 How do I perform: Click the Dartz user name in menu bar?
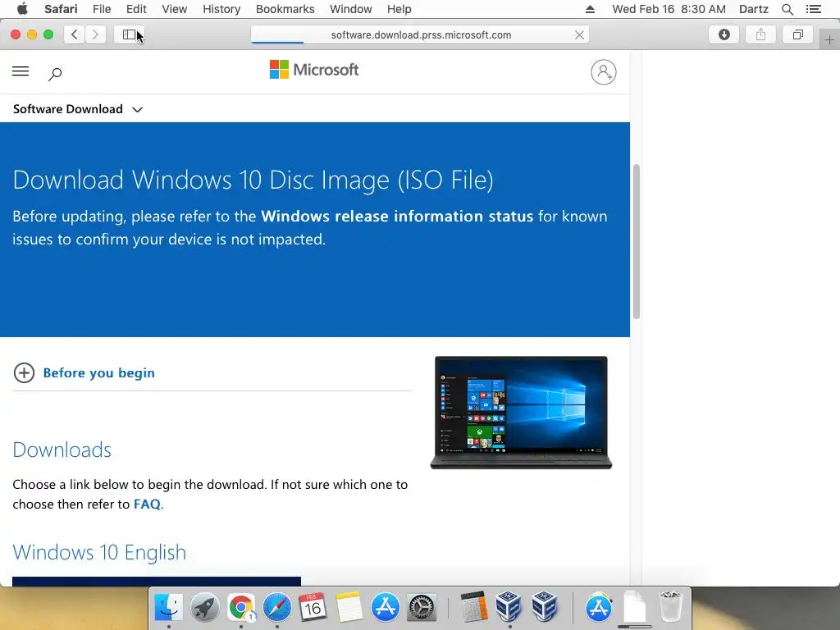753,9
